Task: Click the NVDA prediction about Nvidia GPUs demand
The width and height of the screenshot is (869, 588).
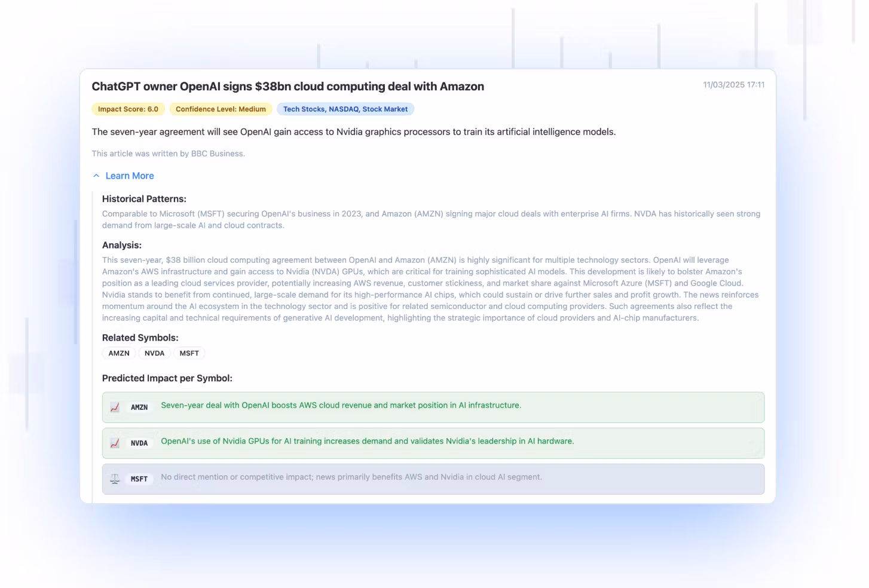Action: [368, 441]
